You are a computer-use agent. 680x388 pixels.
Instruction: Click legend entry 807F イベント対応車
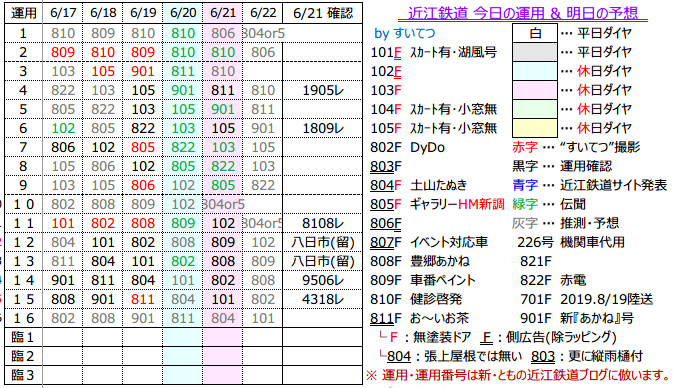(x=429, y=242)
